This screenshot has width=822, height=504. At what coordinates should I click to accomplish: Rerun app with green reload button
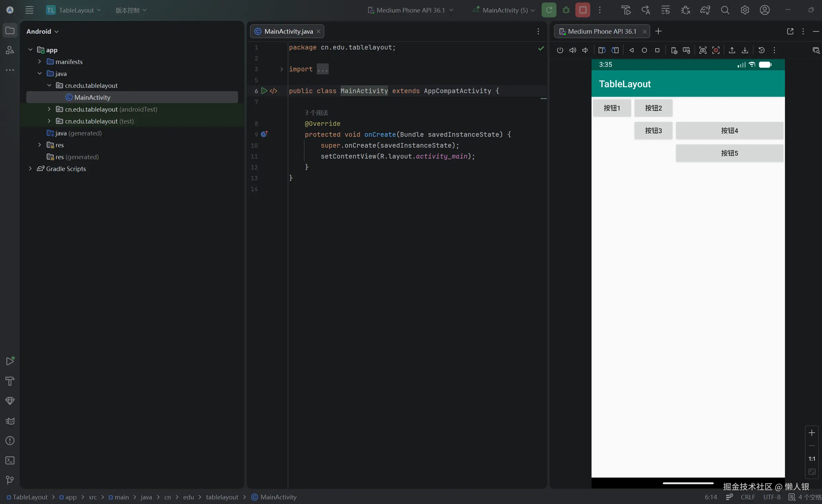549,10
